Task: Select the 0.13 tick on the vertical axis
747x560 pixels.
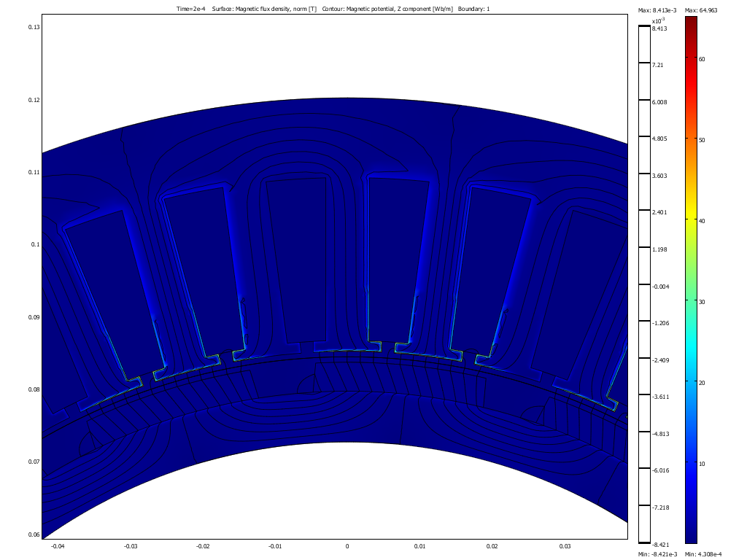Action: [x=34, y=27]
